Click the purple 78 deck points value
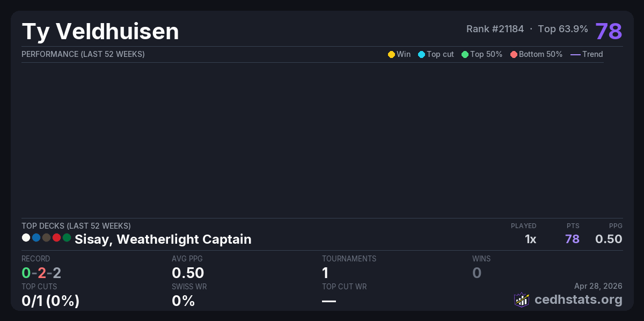The image size is (644, 321). click(x=572, y=239)
